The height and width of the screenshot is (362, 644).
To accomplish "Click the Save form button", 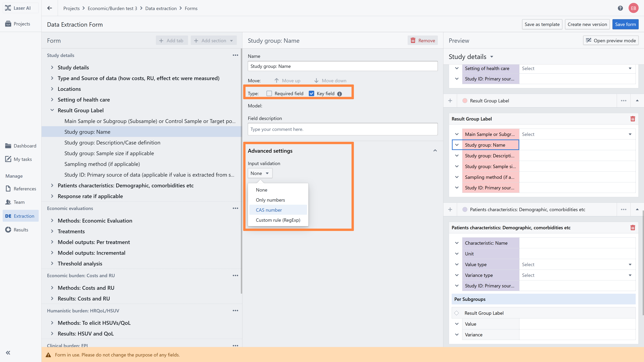I will 625,24.
